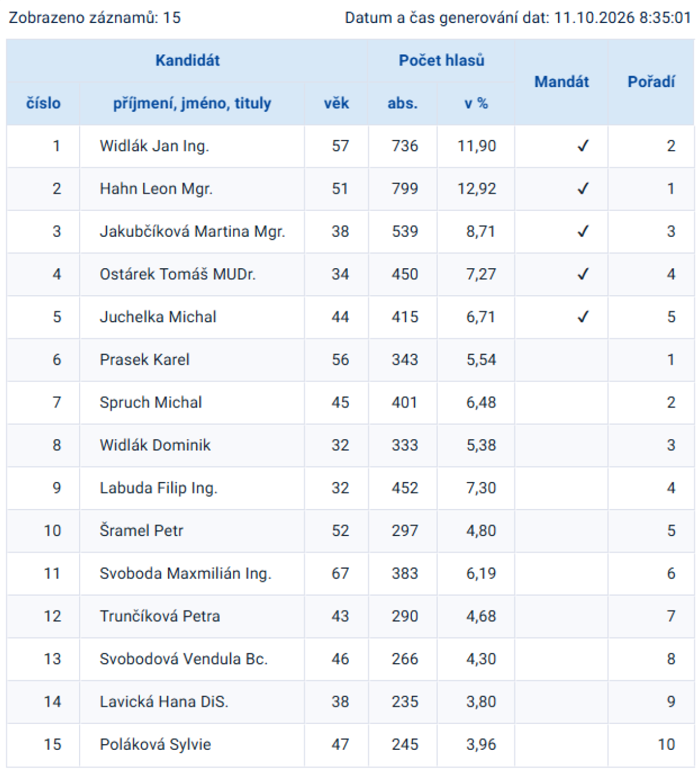Select candidate name "Labuda Filip Ing."

pos(159,488)
